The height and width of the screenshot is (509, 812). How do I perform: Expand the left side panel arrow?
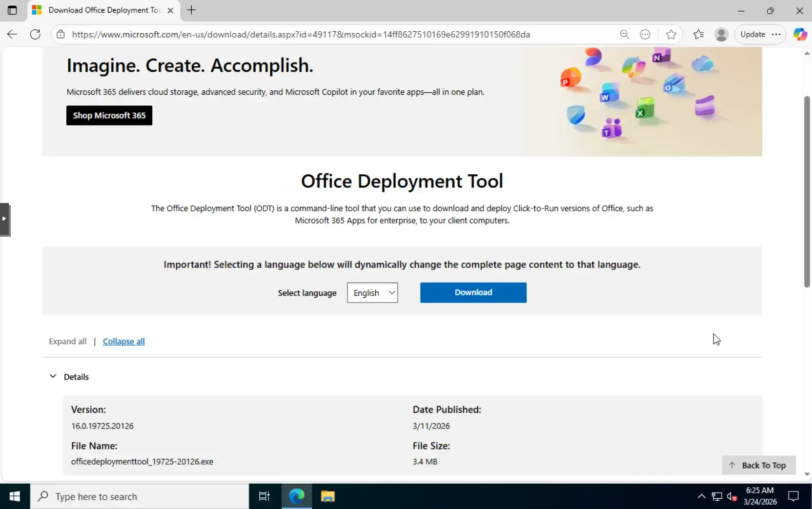[4, 219]
